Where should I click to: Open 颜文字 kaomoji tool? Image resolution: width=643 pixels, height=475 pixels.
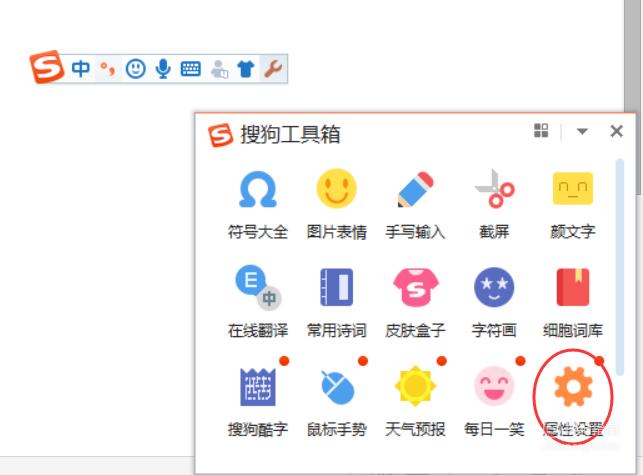pos(573,204)
